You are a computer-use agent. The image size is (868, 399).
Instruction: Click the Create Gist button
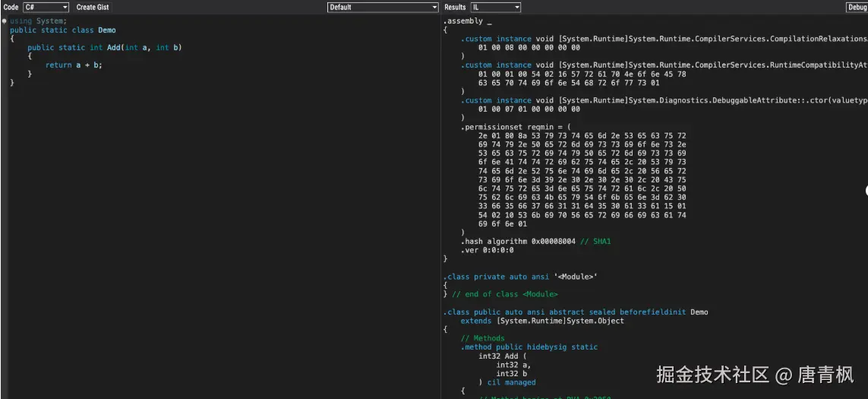coord(93,7)
